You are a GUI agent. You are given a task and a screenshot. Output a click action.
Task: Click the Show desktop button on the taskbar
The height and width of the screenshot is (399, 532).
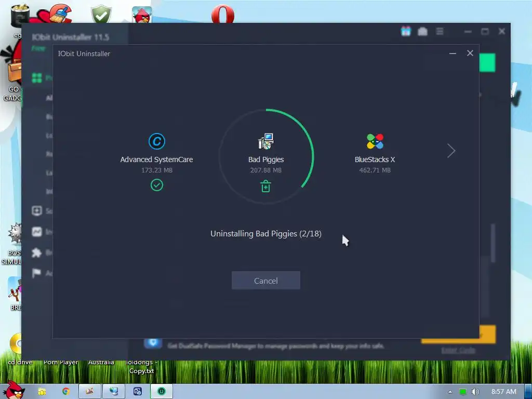[x=528, y=392]
